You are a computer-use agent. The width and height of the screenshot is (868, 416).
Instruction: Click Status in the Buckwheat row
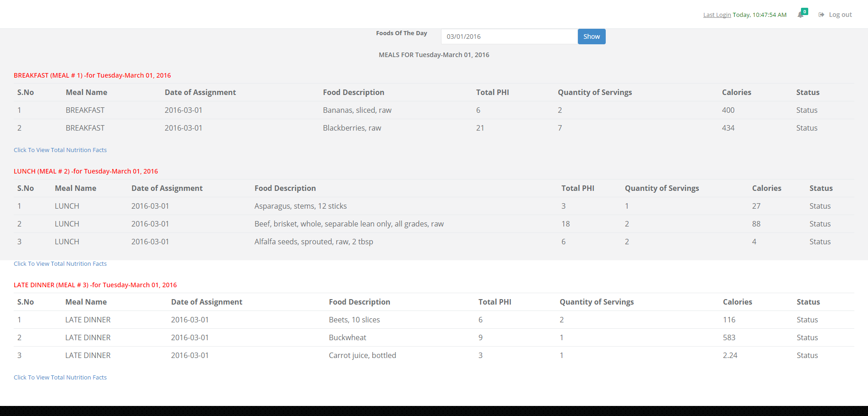(x=807, y=337)
